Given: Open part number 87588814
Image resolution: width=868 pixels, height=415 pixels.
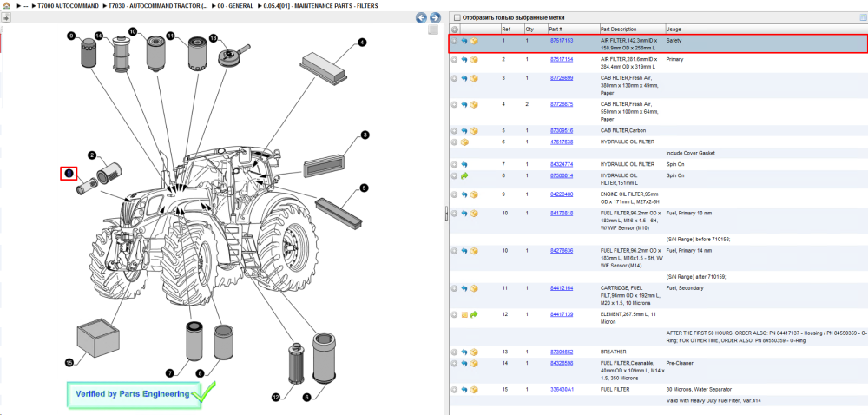Looking at the screenshot, I should point(562,175).
